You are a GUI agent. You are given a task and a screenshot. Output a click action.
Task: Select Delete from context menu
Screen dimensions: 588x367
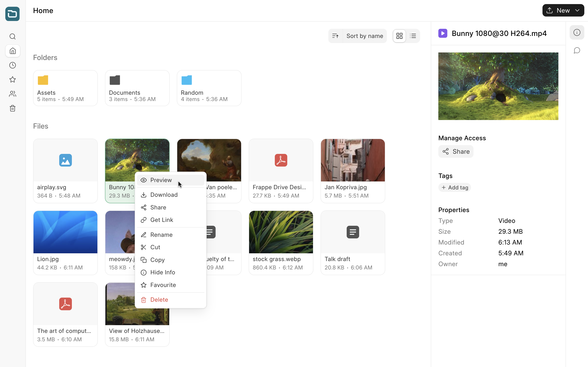[x=159, y=300]
